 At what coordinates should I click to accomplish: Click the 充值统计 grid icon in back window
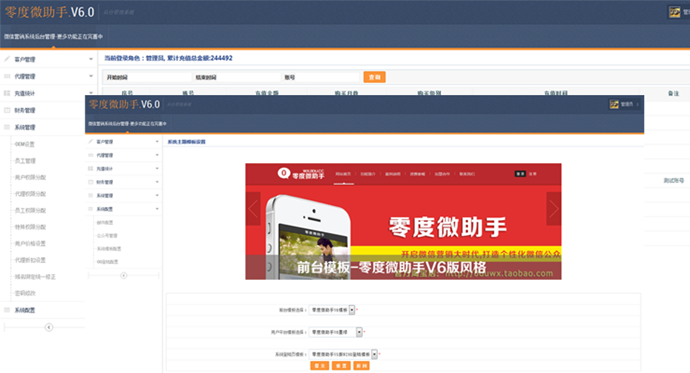[7, 93]
